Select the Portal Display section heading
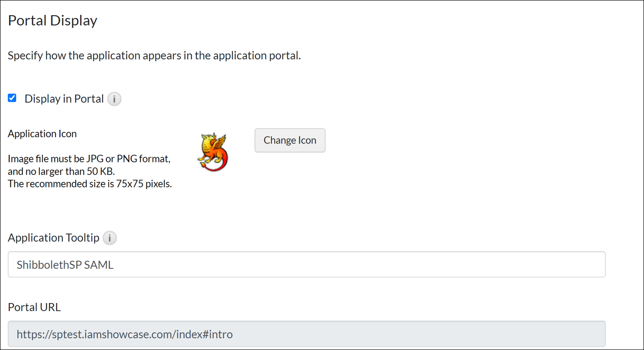The height and width of the screenshot is (350, 644). [x=53, y=20]
